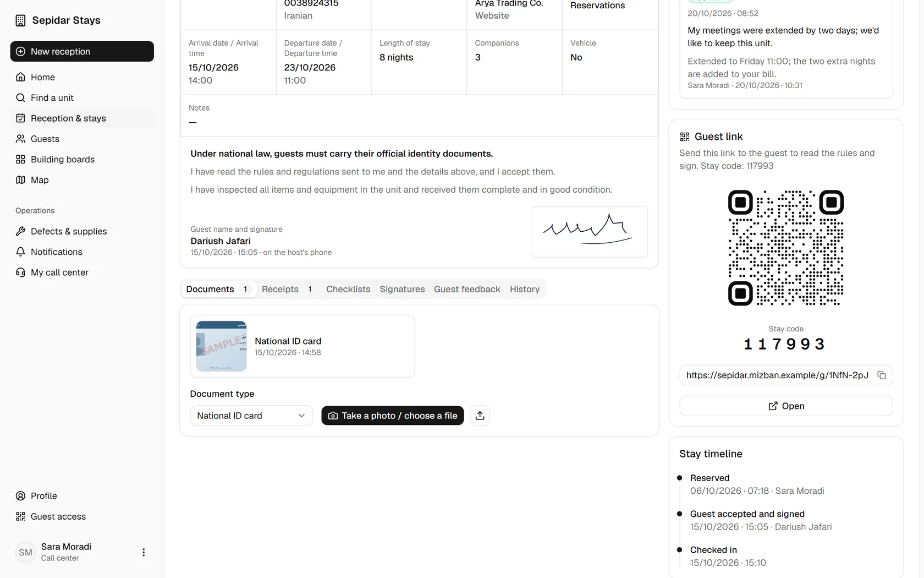Click the Find a unit search icon
This screenshot has height=578, width=924.
(x=20, y=97)
